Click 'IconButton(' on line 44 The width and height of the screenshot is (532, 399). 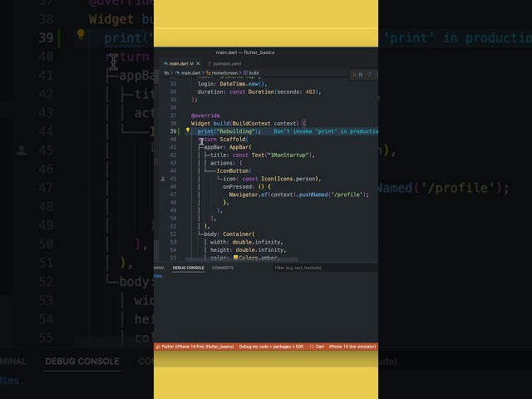pyautogui.click(x=234, y=171)
